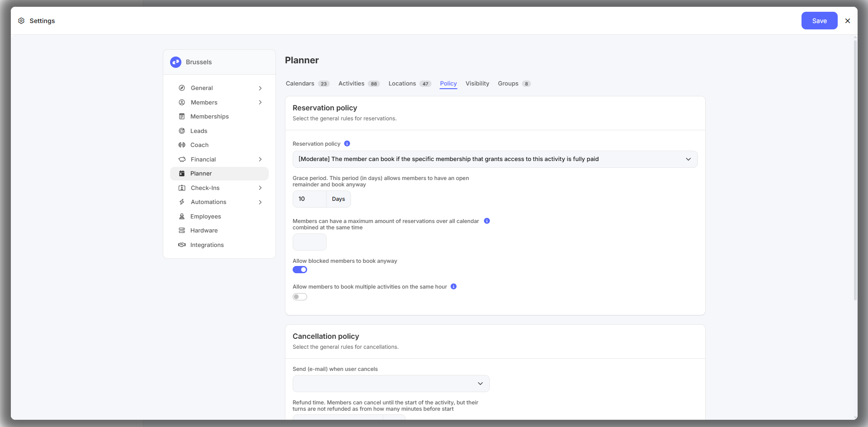868x427 pixels.
Task: Click the Save button
Action: click(819, 21)
